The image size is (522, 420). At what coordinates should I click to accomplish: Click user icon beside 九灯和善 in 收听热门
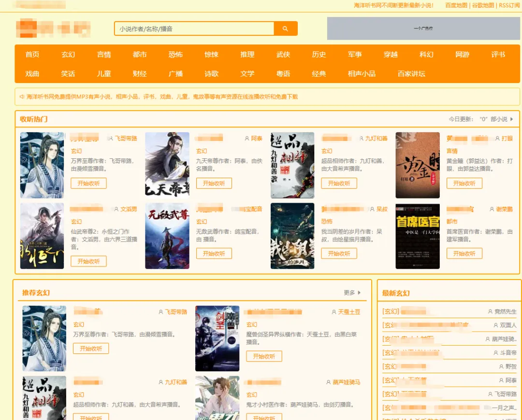361,139
